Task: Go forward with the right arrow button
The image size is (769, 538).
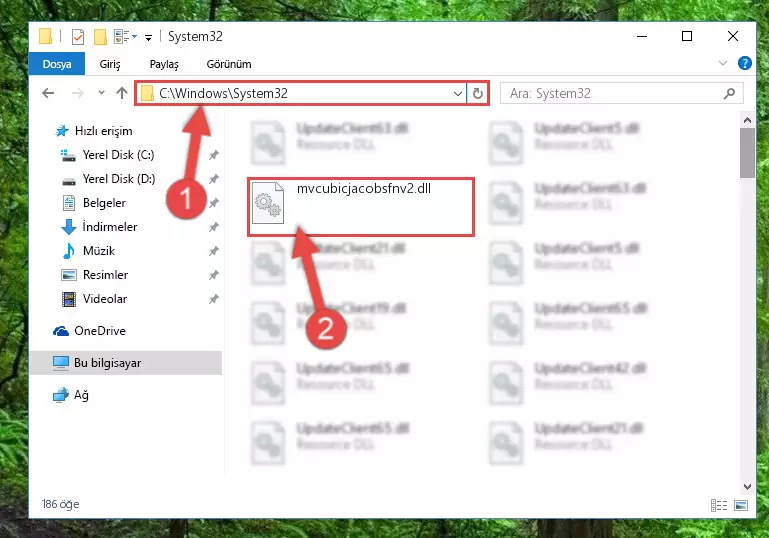Action: (x=77, y=93)
